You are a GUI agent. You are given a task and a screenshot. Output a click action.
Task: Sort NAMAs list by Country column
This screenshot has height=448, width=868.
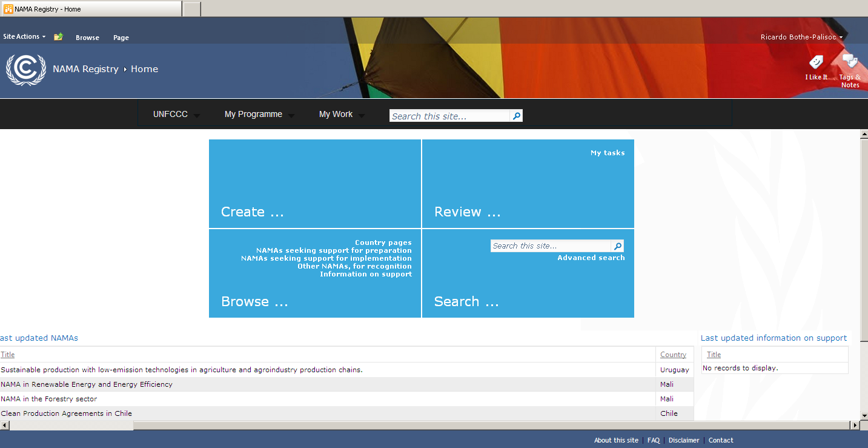673,355
